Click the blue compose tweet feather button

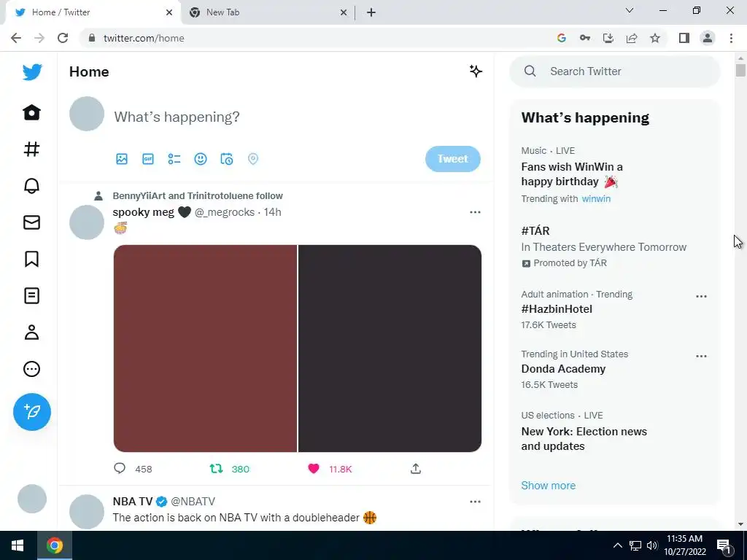[x=32, y=412]
